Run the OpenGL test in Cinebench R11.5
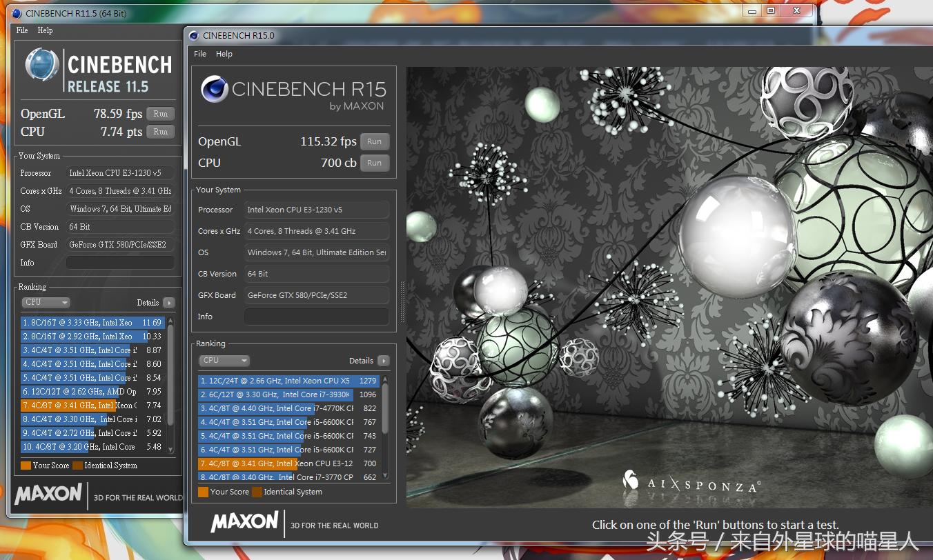 (161, 114)
